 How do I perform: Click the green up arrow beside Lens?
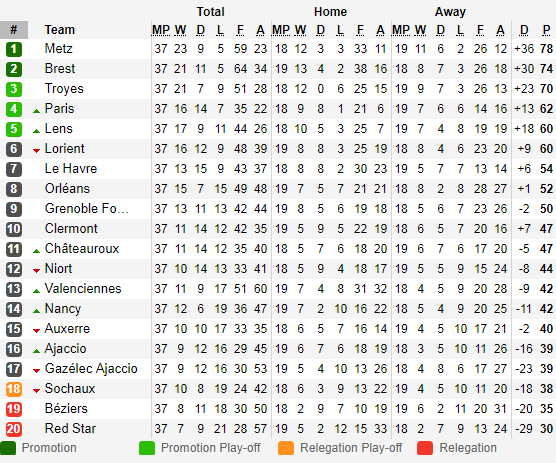36,131
